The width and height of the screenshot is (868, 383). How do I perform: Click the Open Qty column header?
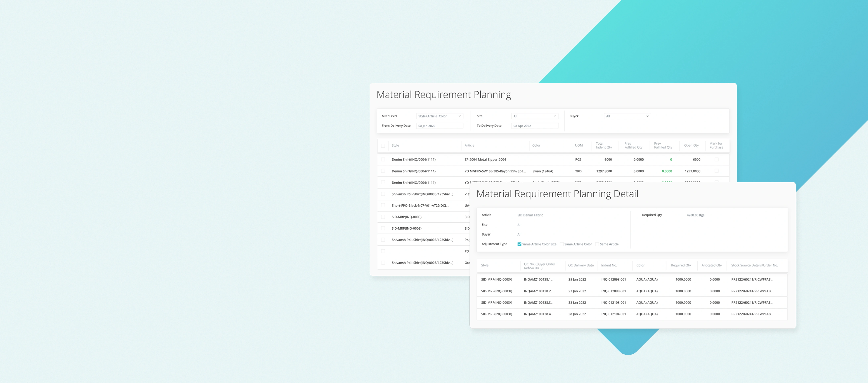click(691, 146)
